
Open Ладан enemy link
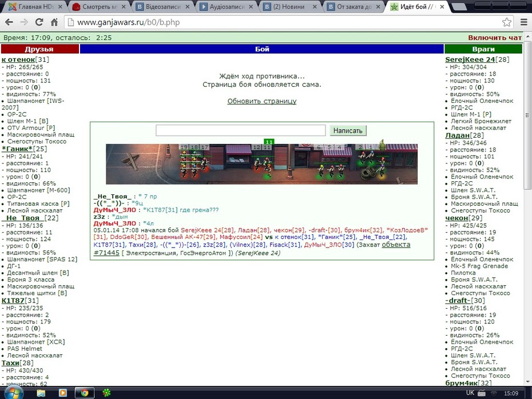tap(457, 135)
